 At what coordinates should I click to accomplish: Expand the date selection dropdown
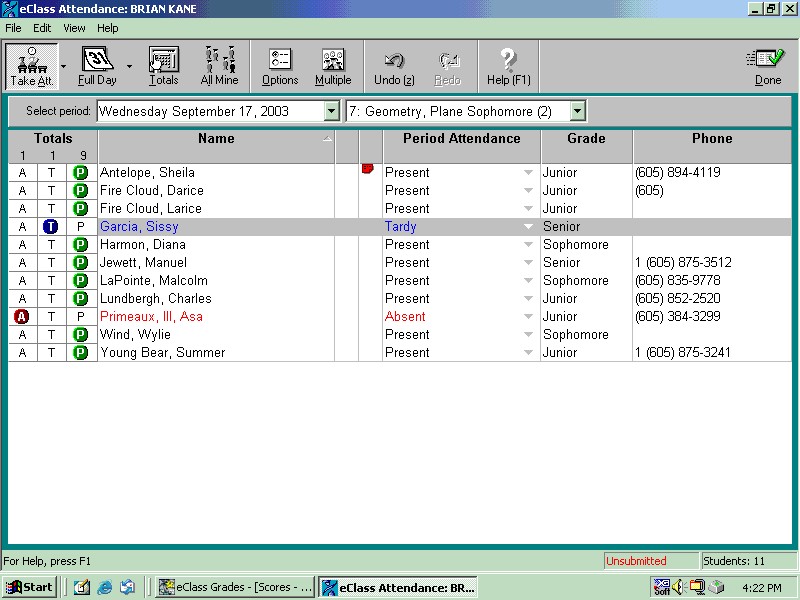[332, 111]
